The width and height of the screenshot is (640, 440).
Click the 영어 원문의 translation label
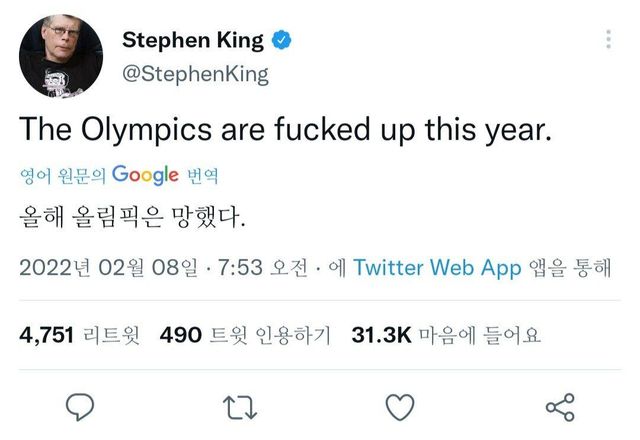click(x=63, y=176)
